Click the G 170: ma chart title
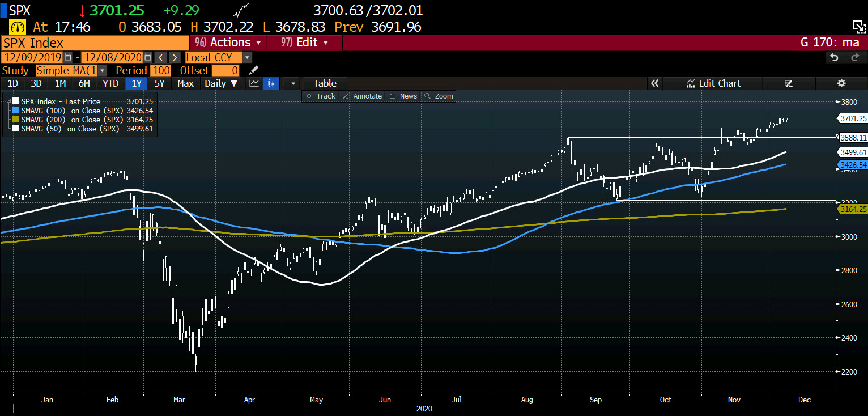868x416 pixels. (829, 43)
